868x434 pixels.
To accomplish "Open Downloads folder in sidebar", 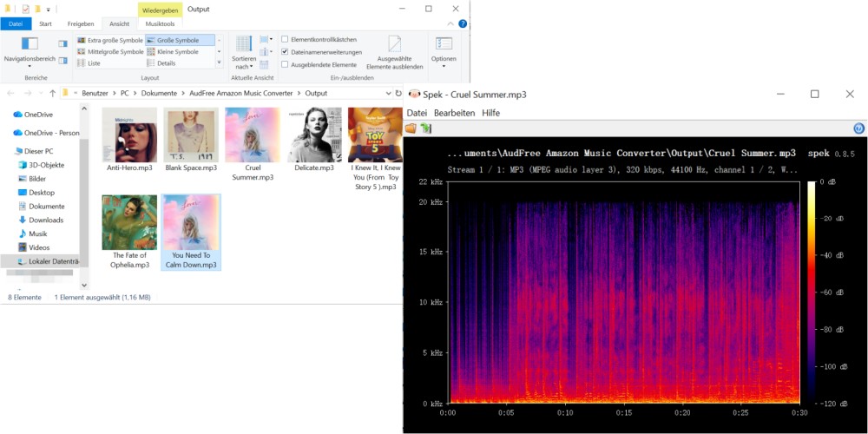I will point(41,220).
